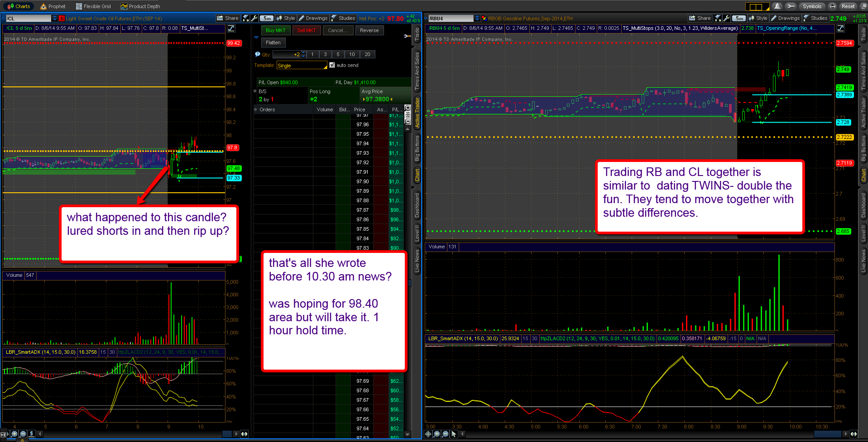Image resolution: width=868 pixels, height=442 pixels.
Task: Open the 5m timeframe selector on /CL
Action: click(267, 19)
